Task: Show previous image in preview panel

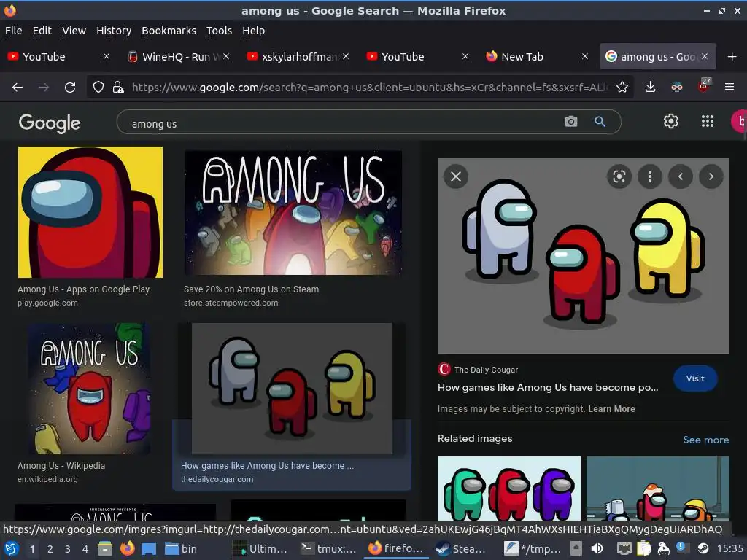Action: 681,176
